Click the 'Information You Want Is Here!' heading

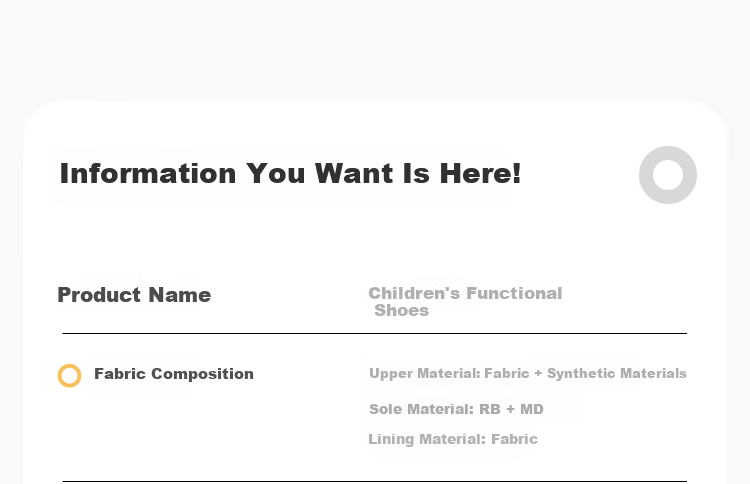point(290,173)
